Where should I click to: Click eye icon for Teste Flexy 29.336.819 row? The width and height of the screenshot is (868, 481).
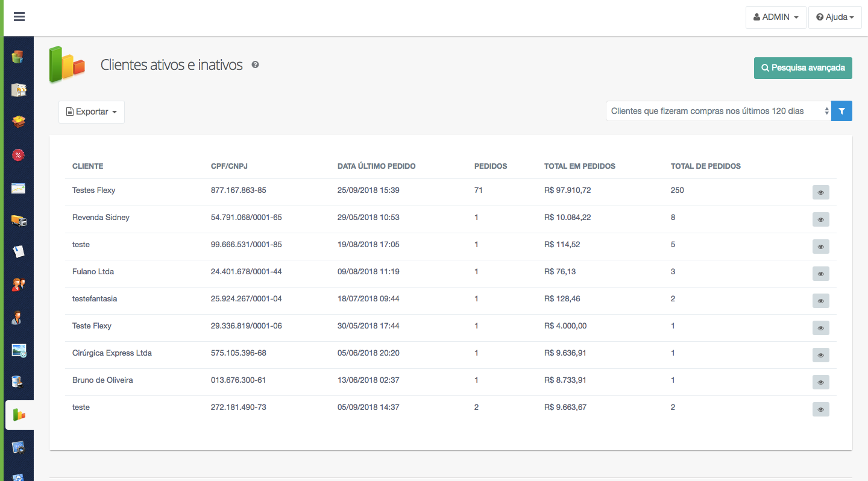click(820, 328)
